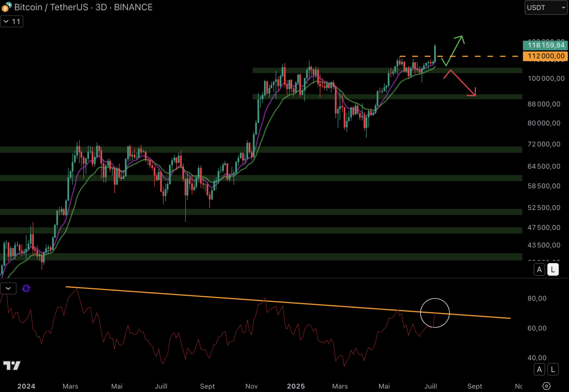Toggle log scale L on main chart
The width and height of the screenshot is (569, 392).
pyautogui.click(x=553, y=270)
